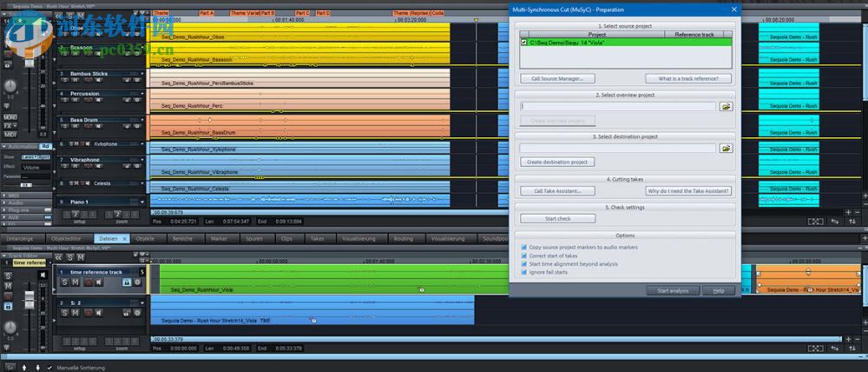Arm record on track S: 2
The height and width of the screenshot is (372, 868).
tap(88, 313)
